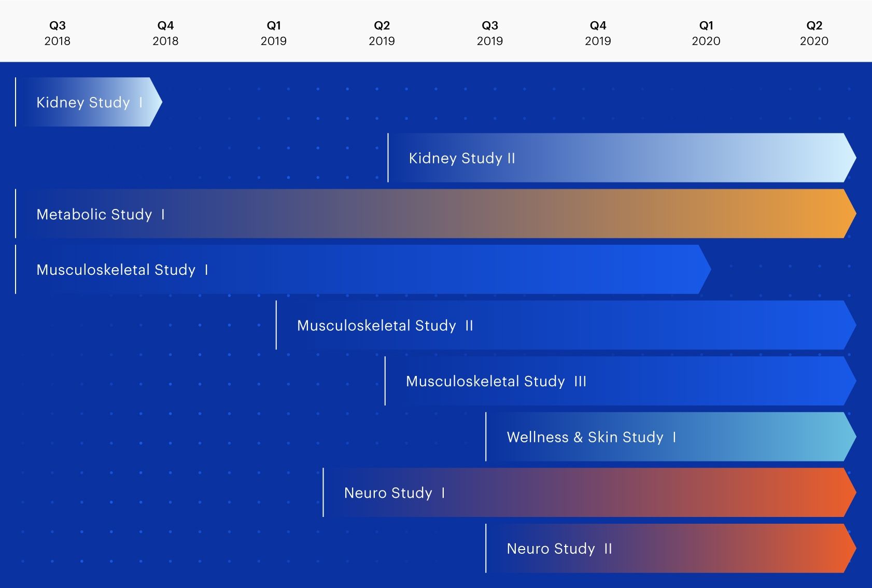The image size is (872, 588).
Task: Select the Kidney Study II bar
Action: pos(622,158)
